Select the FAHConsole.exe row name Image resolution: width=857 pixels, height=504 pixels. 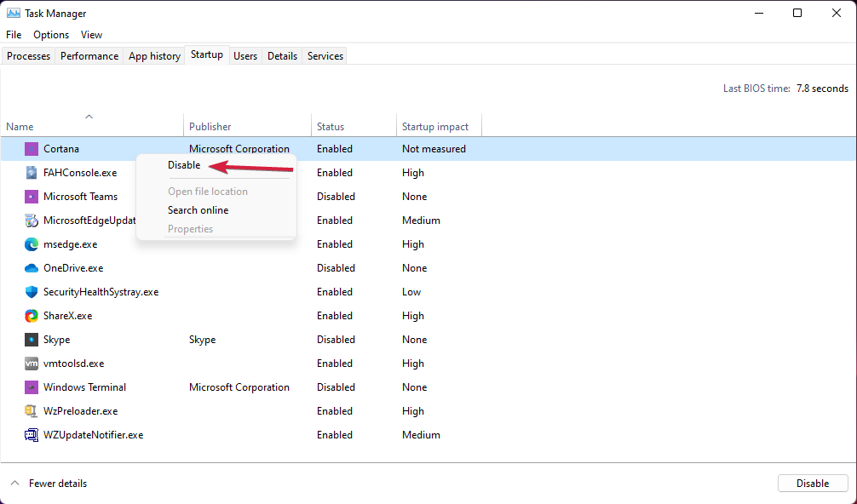pyautogui.click(x=80, y=173)
